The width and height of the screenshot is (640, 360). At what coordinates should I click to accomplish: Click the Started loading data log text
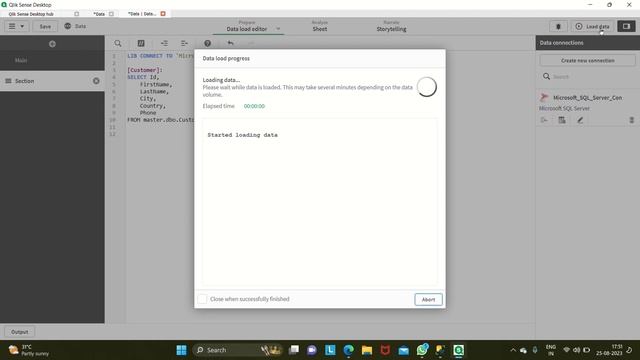point(242,135)
